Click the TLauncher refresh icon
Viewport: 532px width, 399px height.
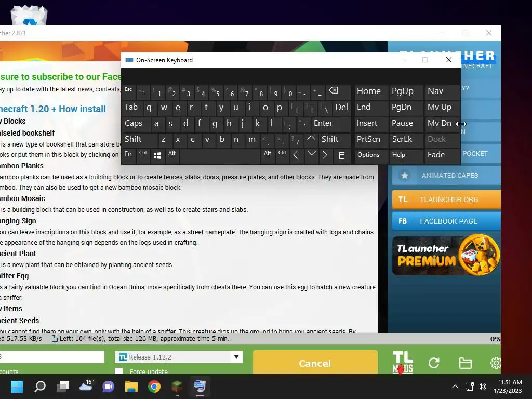click(x=434, y=363)
